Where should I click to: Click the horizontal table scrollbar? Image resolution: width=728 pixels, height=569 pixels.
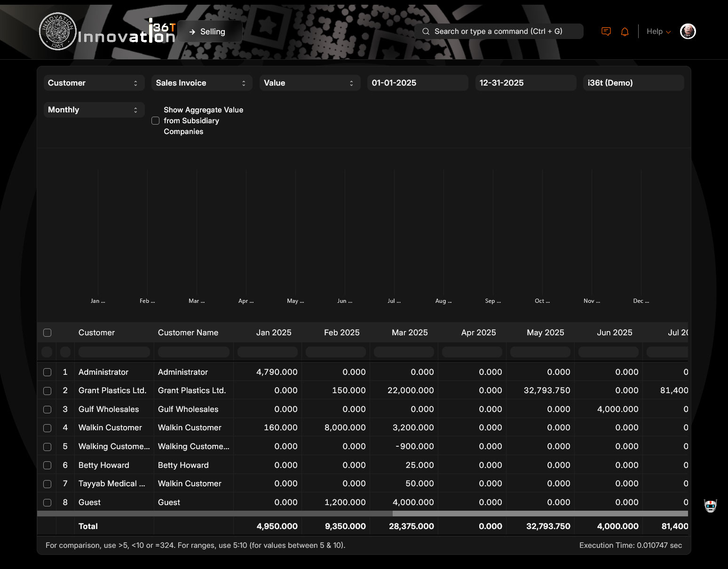click(540, 514)
